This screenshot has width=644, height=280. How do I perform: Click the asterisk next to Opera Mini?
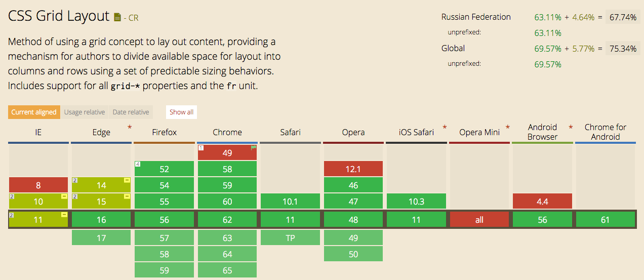pos(507,127)
